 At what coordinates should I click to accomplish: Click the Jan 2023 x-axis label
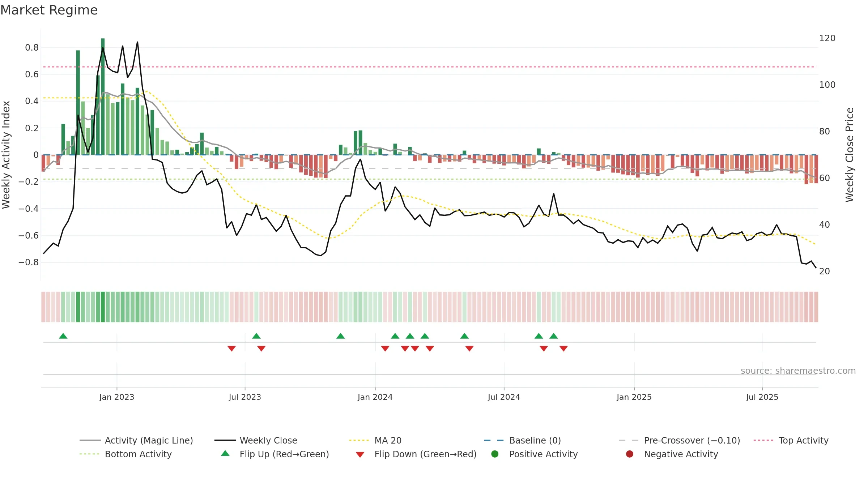[117, 397]
